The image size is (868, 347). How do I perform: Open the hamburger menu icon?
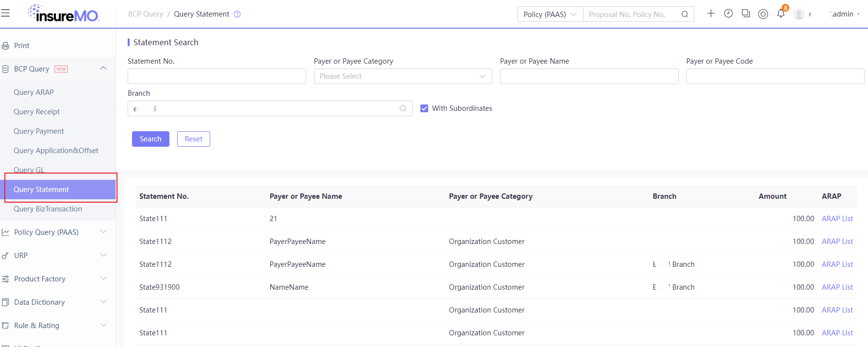(x=5, y=13)
